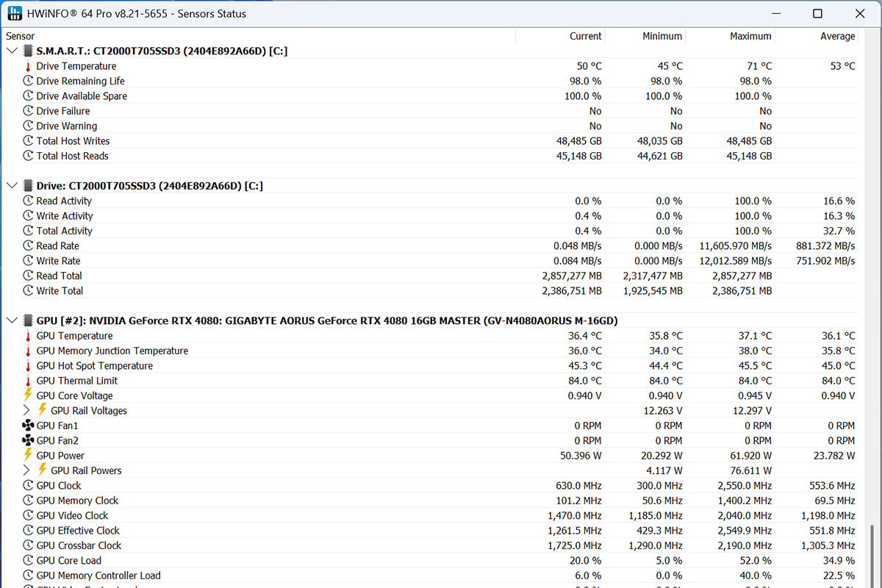
Task: Select the Read Total row label
Action: (60, 276)
